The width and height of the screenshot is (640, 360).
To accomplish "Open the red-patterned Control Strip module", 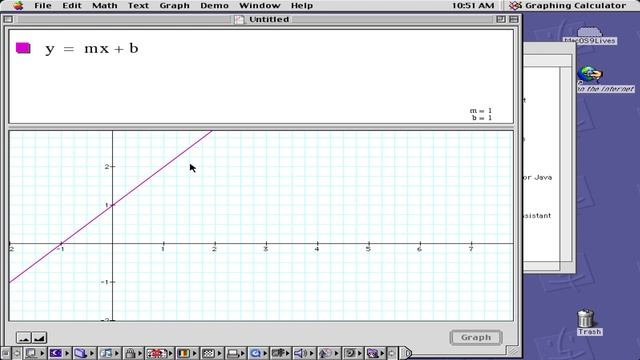I will [x=160, y=353].
